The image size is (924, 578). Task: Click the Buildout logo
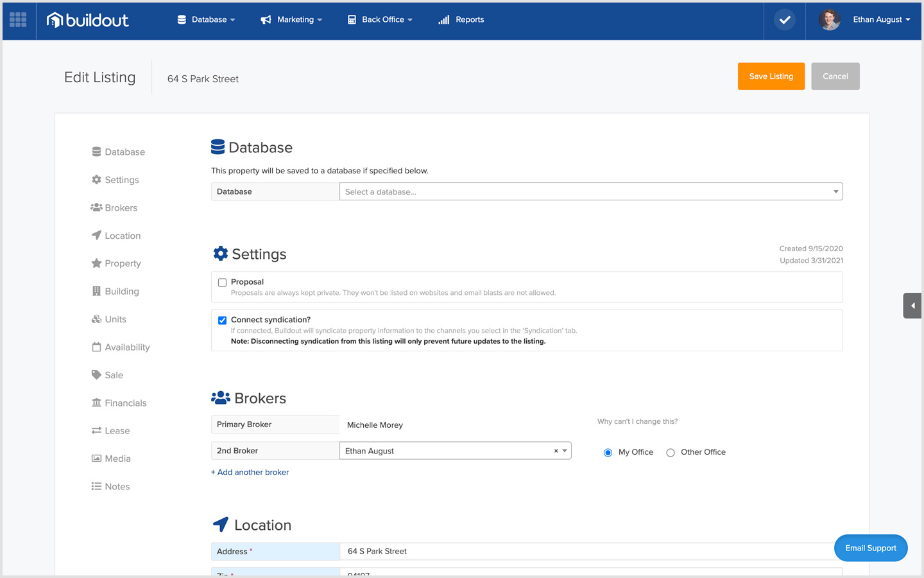88,20
